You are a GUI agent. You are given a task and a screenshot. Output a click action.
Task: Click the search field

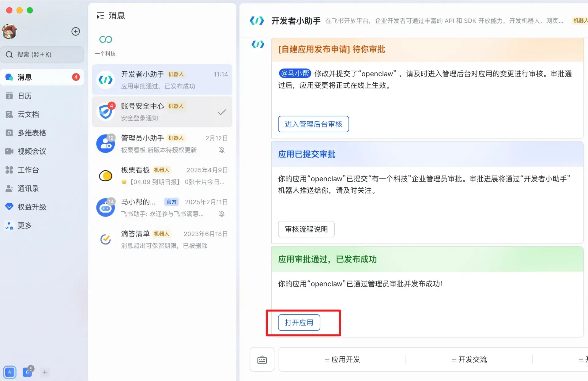tap(42, 55)
